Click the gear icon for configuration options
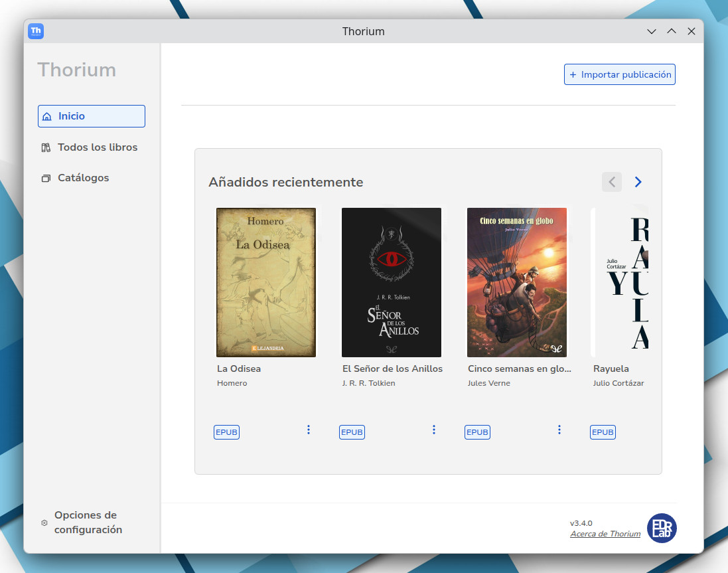 [x=44, y=523]
